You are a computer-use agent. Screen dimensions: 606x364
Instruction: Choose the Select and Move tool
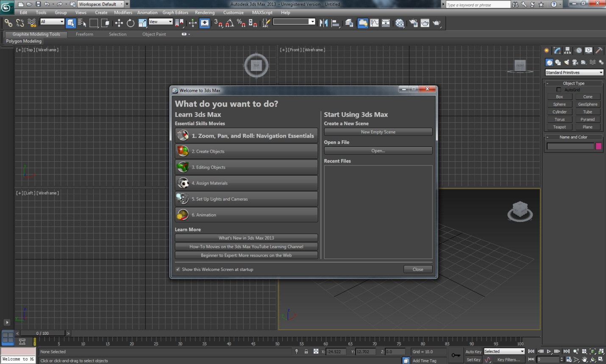[x=119, y=23]
